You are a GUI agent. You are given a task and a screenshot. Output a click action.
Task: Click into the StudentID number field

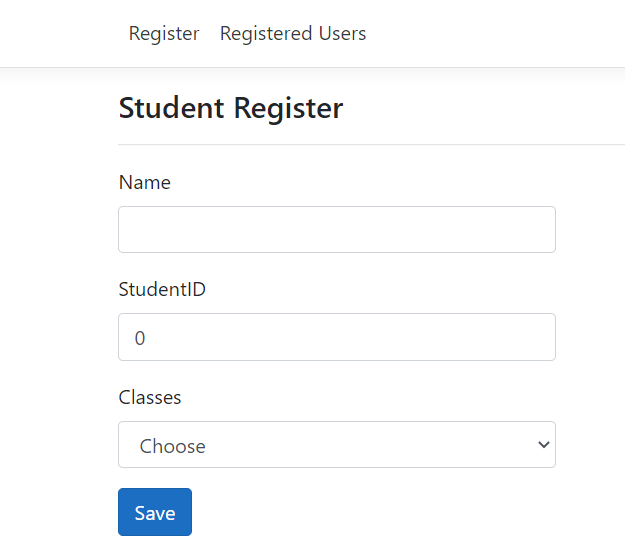pos(336,338)
